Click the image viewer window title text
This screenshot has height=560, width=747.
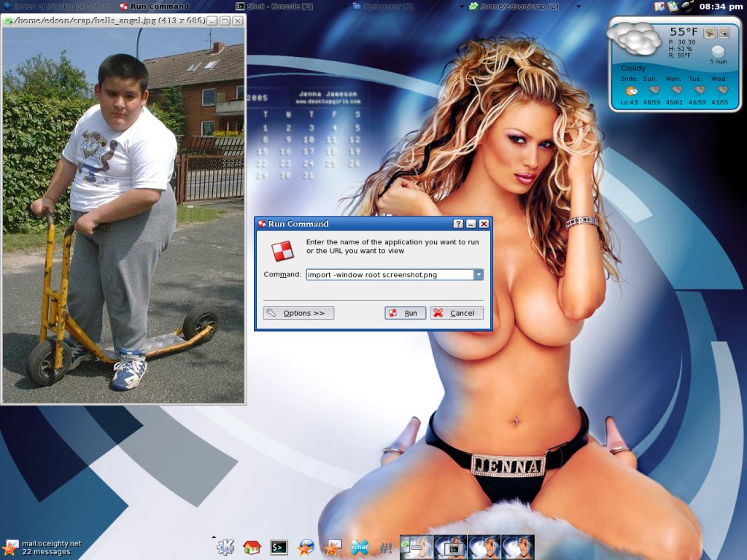[110, 20]
